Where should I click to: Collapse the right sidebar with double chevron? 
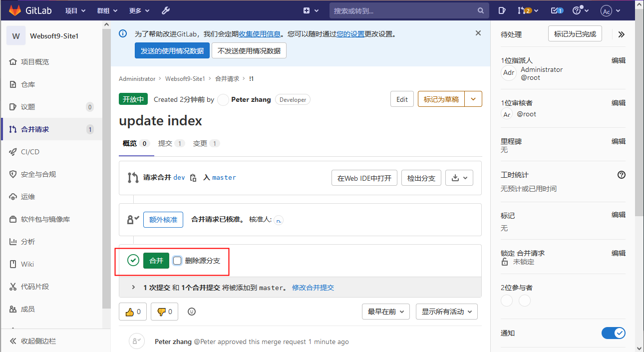point(621,34)
